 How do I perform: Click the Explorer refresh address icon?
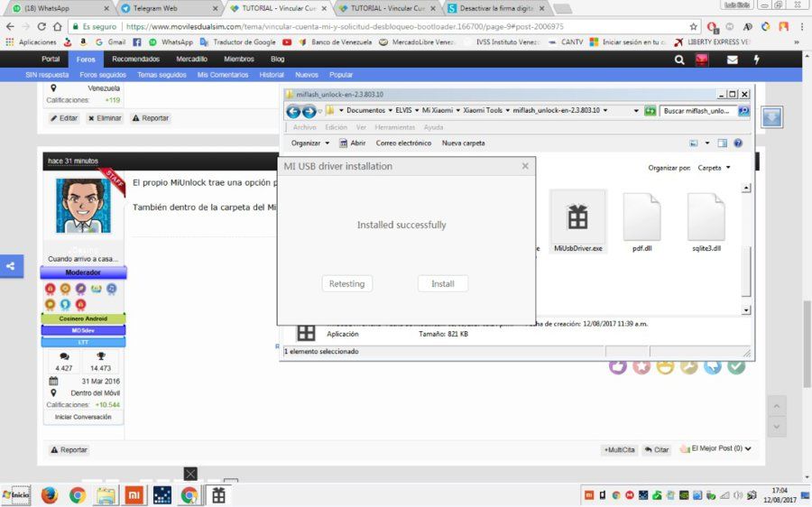(x=650, y=111)
